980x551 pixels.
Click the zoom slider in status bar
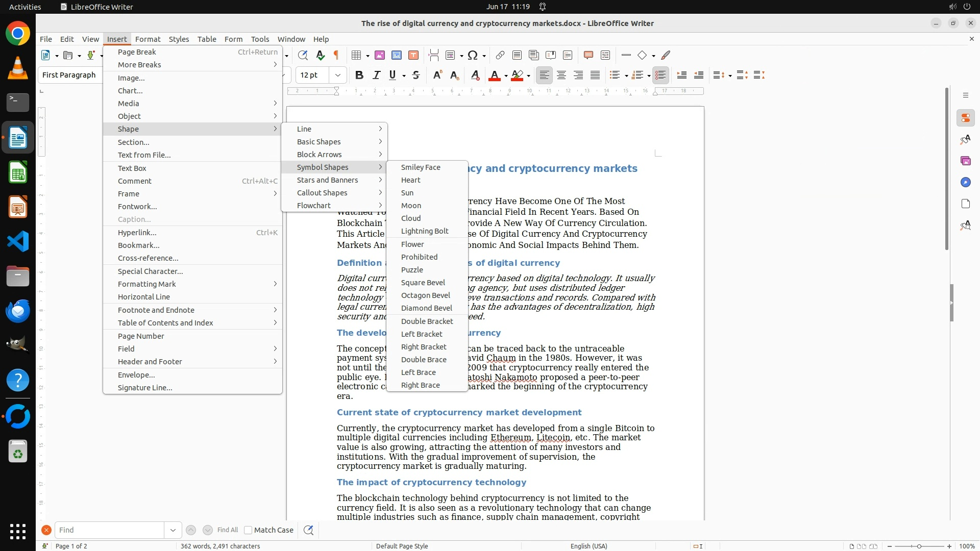pyautogui.click(x=919, y=546)
